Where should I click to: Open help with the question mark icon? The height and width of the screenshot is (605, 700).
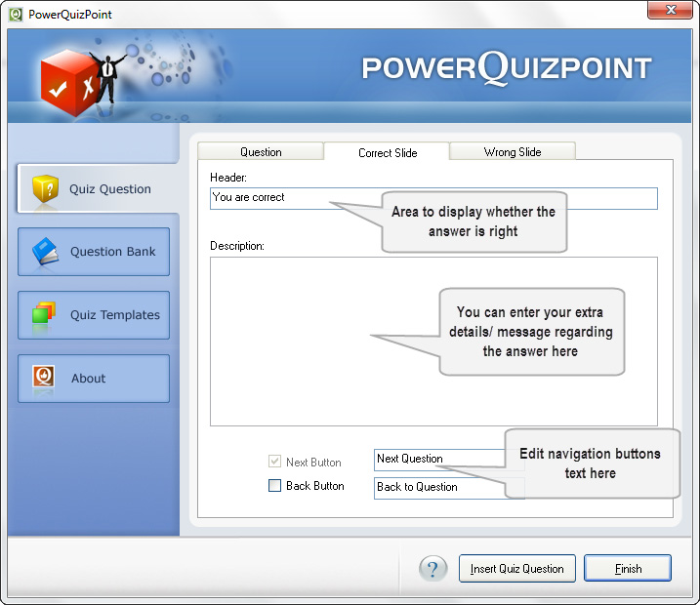432,568
